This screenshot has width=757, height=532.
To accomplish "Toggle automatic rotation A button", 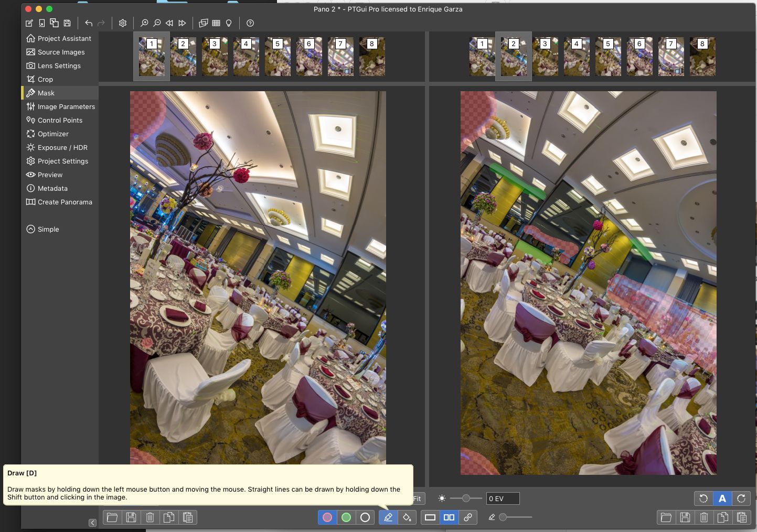I will 722,498.
